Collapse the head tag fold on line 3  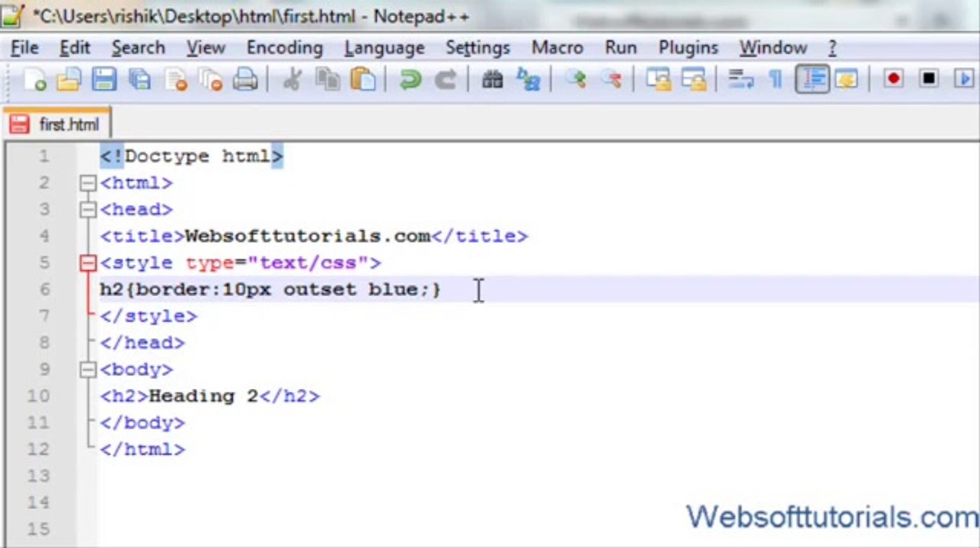[88, 209]
